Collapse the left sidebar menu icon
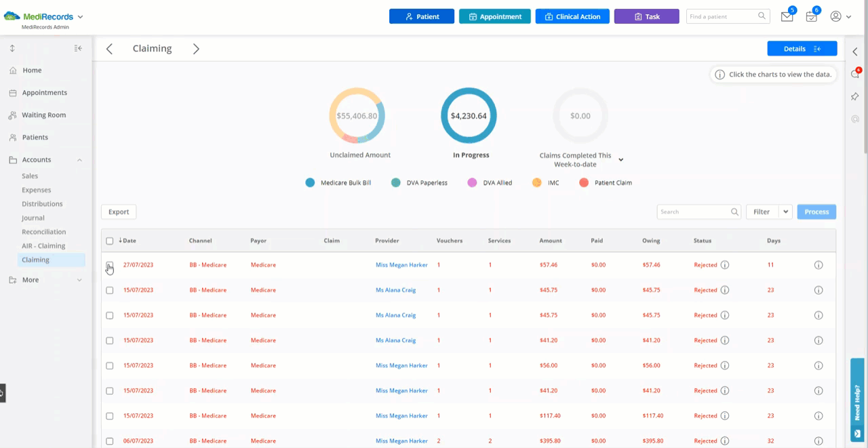The image size is (868, 448). [78, 48]
